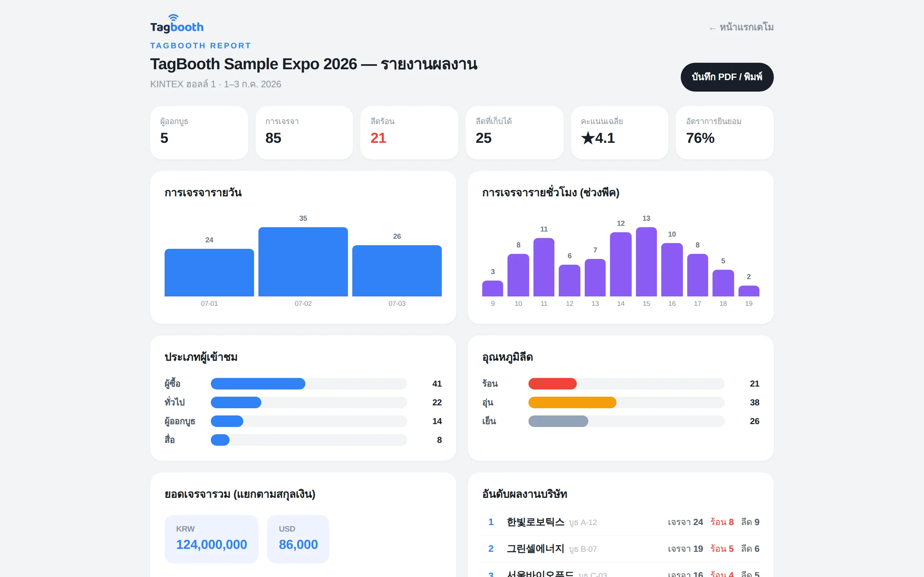Screen dimensions: 924x577
Task: Click the 76% consent rate card
Action: click(724, 132)
